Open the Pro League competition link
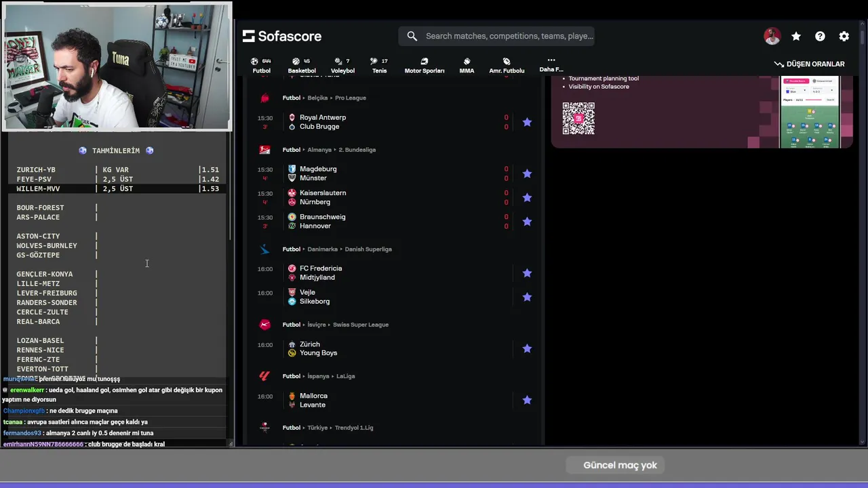This screenshot has width=868, height=488. (351, 98)
